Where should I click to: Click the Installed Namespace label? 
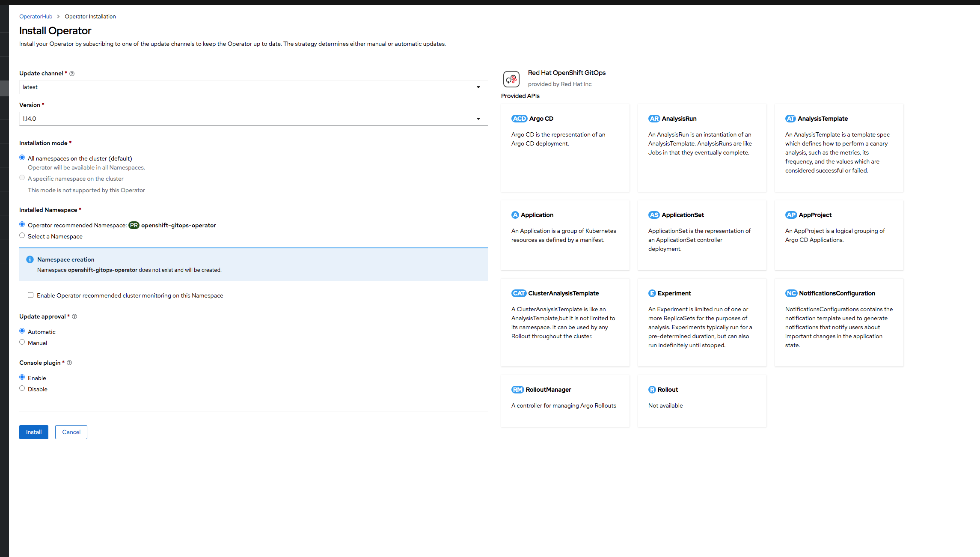coord(48,210)
